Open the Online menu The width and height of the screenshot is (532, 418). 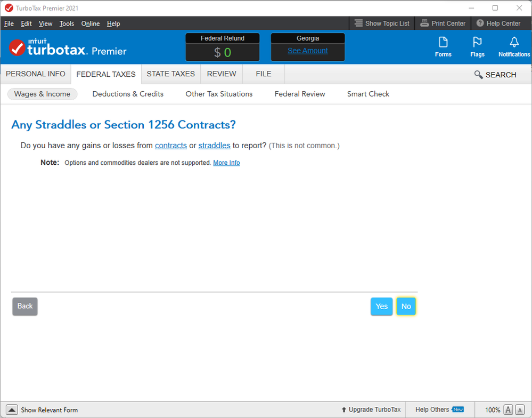[x=90, y=23]
